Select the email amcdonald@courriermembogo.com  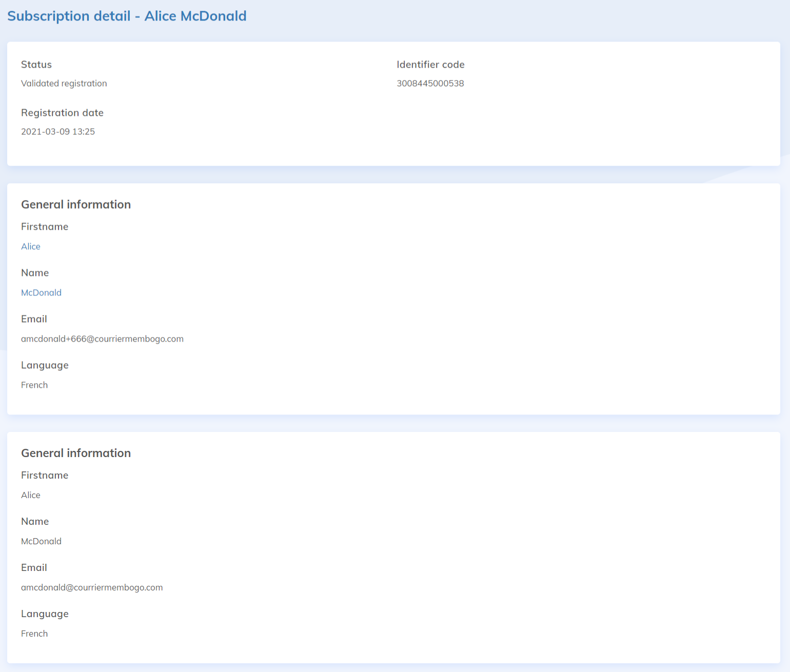tap(92, 587)
